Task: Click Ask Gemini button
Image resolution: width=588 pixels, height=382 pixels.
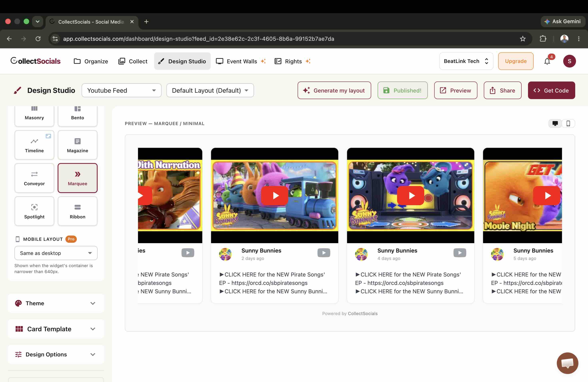Action: click(x=563, y=21)
